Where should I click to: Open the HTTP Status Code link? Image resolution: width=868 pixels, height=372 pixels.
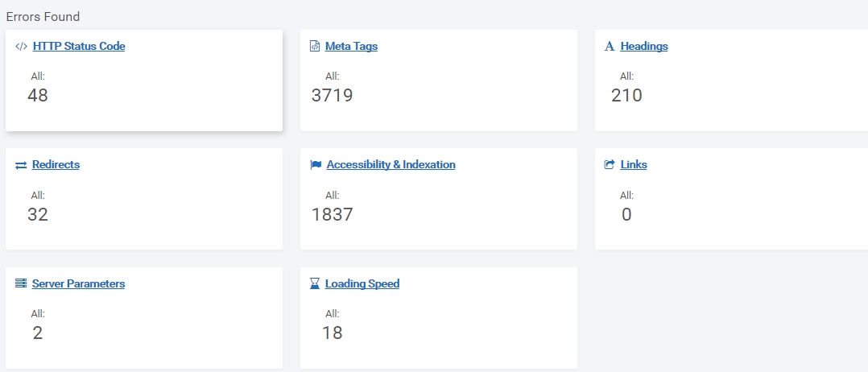pos(79,47)
